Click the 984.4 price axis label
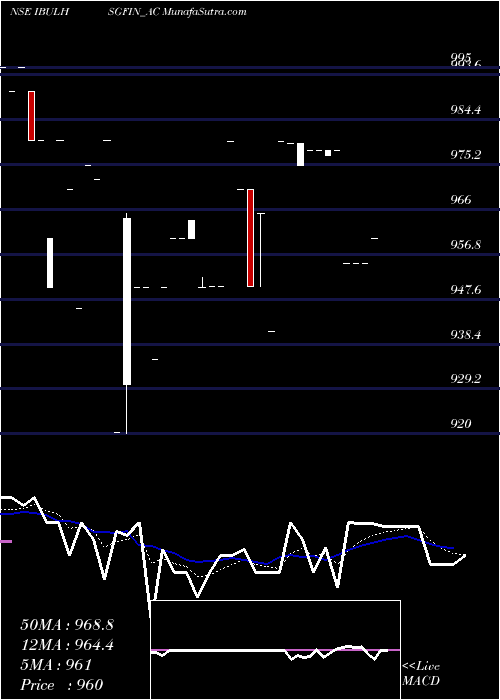The image size is (500, 700). (465, 109)
